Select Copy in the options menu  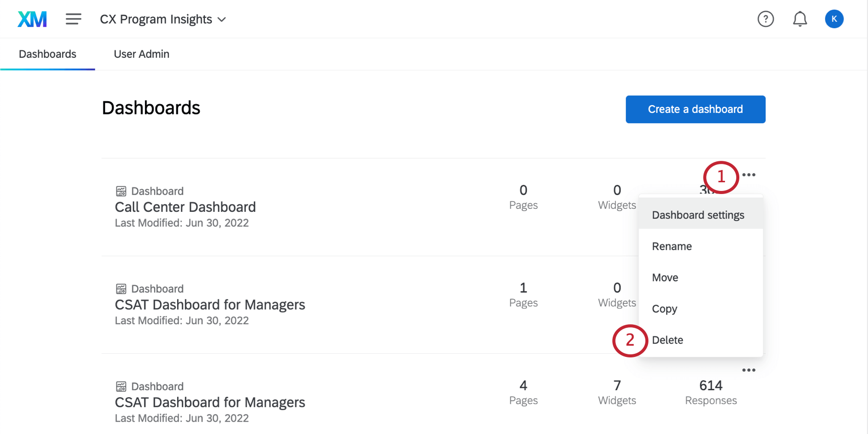(665, 309)
